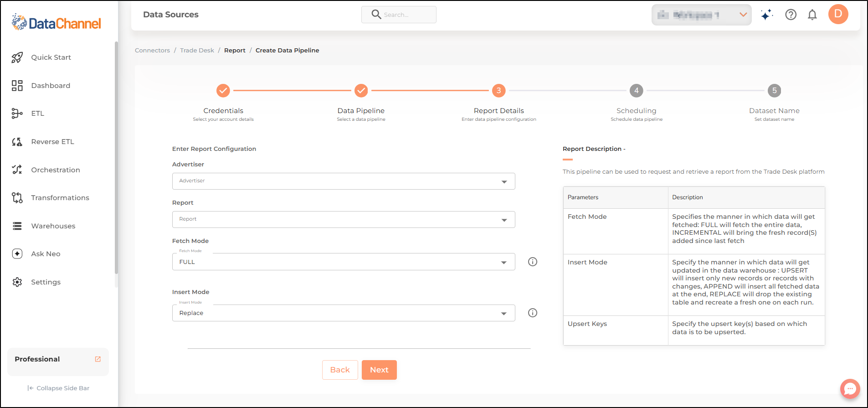Click the Transformations icon
This screenshot has width=868, height=408.
click(17, 198)
